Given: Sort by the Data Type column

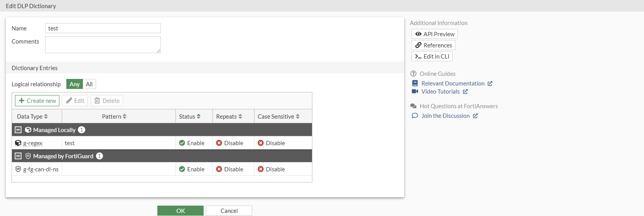Looking at the screenshot, I should (x=32, y=117).
